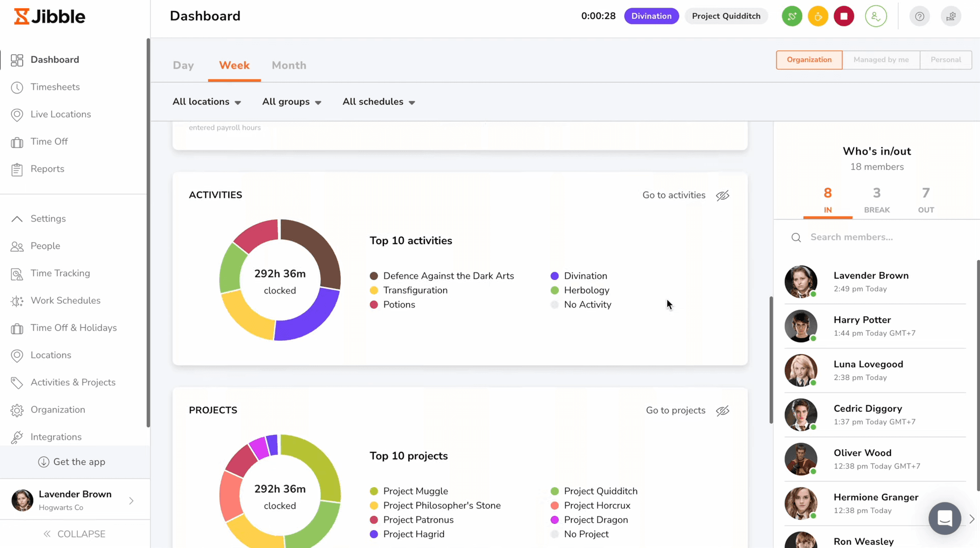Hide the Projects widget
The width and height of the screenshot is (980, 548).
(723, 411)
